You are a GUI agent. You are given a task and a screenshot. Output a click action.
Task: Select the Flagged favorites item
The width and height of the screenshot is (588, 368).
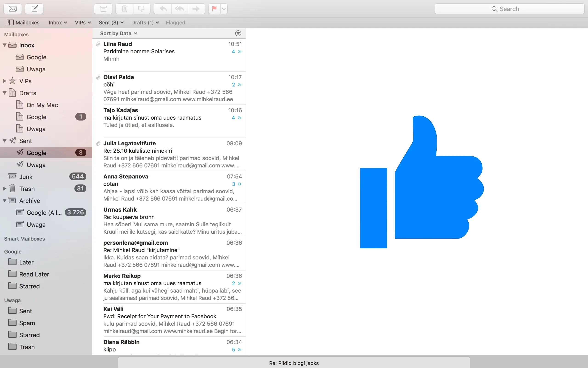[x=175, y=22]
